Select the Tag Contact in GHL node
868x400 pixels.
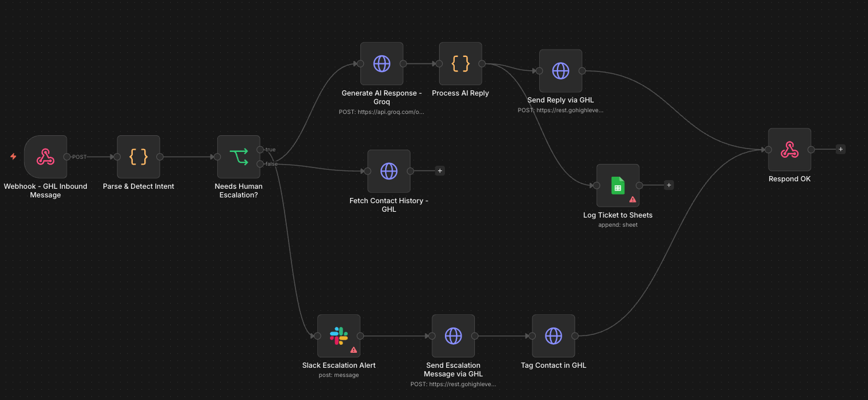point(554,336)
